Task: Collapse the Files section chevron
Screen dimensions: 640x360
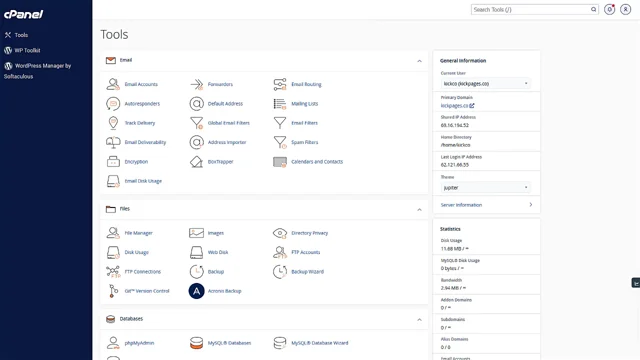Action: [x=419, y=209]
